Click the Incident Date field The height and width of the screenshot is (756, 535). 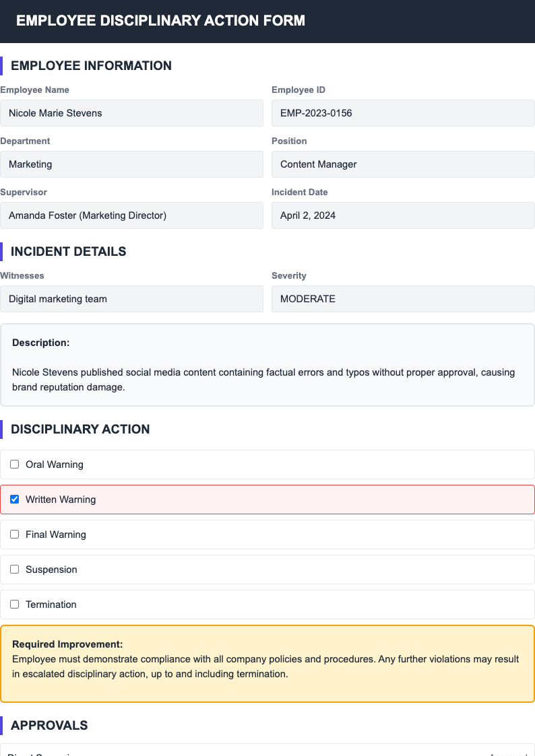pos(403,215)
